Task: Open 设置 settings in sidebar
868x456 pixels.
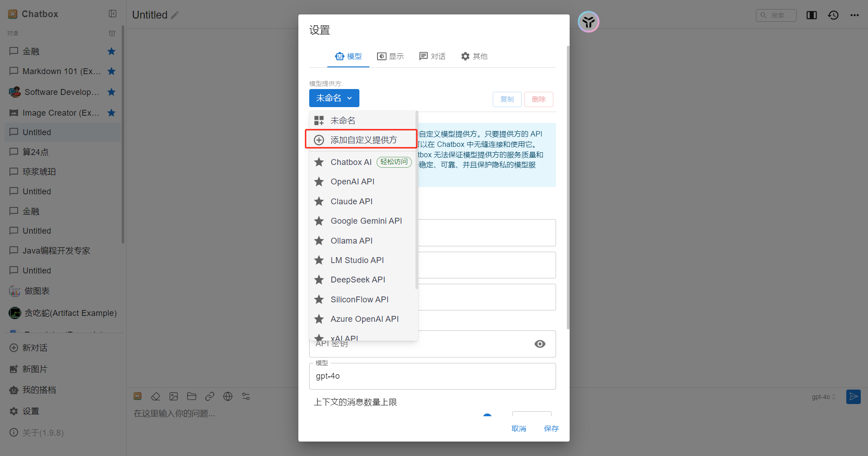Action: 62,411
